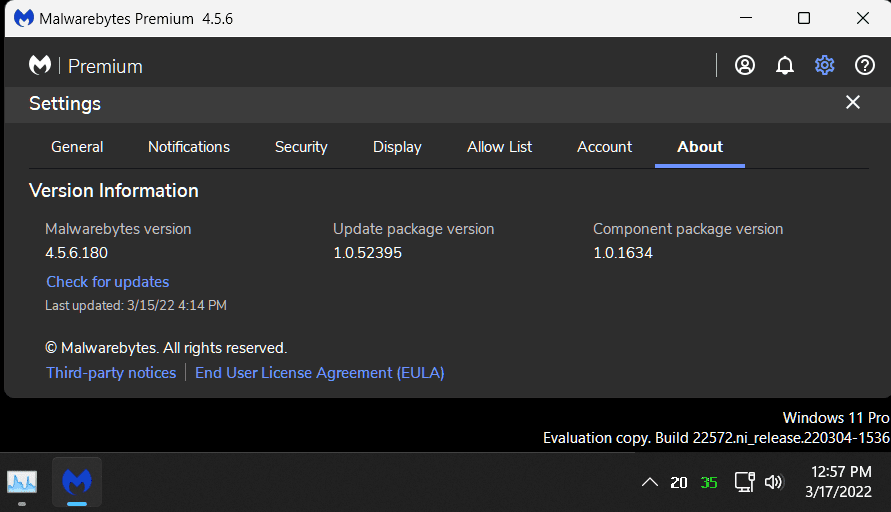Open Third-party notices link

click(x=111, y=373)
